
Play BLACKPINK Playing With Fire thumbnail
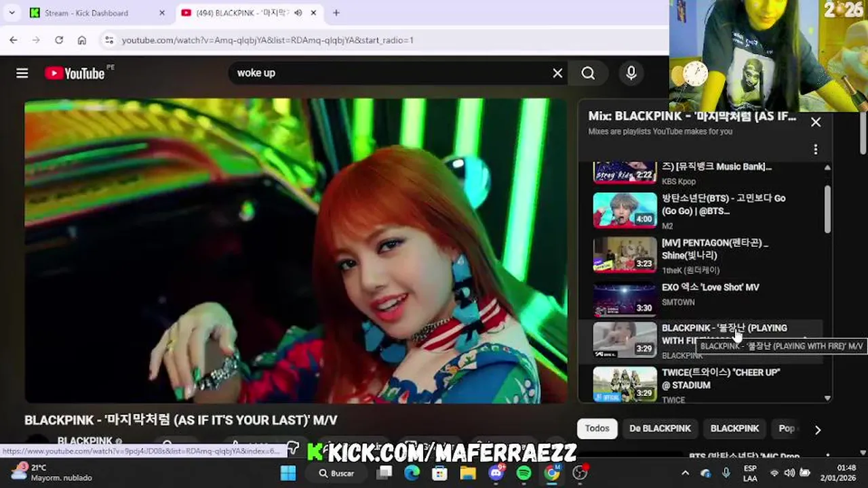(625, 340)
